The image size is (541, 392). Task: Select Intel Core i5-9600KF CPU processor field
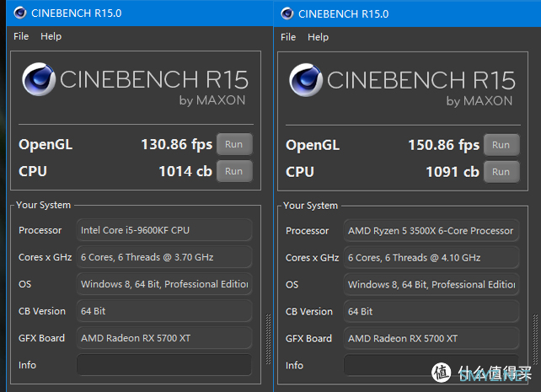point(164,230)
